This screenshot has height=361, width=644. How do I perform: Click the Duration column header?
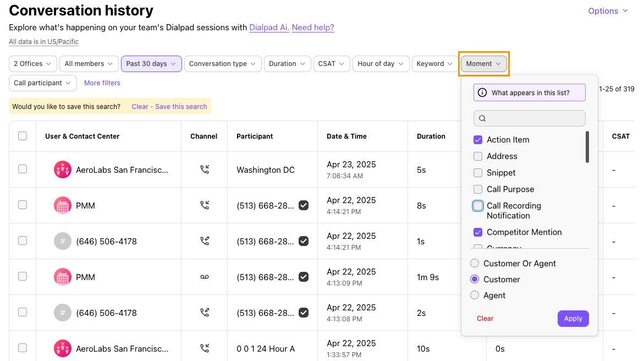coord(431,136)
